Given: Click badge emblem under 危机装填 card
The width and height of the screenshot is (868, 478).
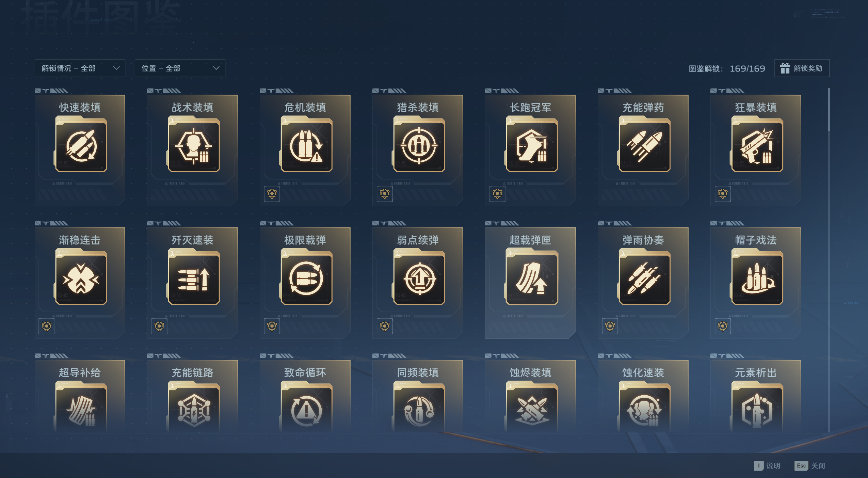Looking at the screenshot, I should click(x=272, y=194).
